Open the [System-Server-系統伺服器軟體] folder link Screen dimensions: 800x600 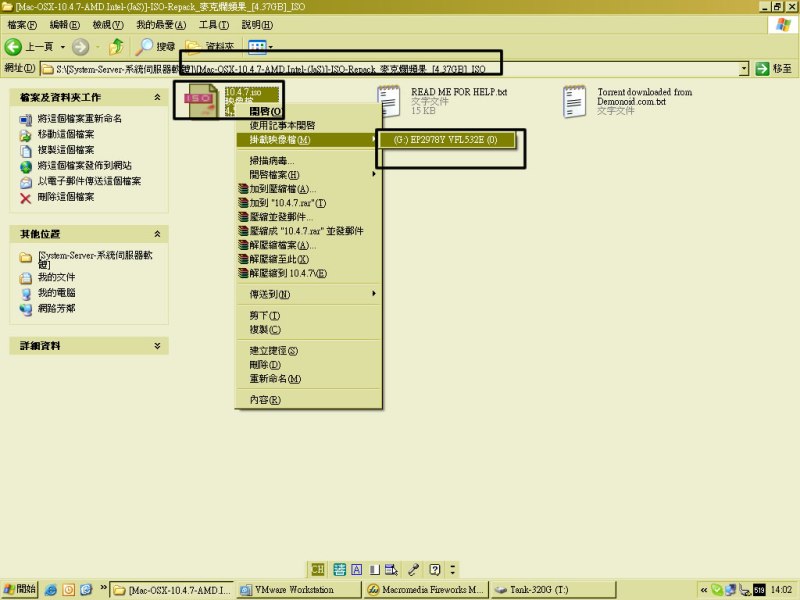click(x=95, y=259)
